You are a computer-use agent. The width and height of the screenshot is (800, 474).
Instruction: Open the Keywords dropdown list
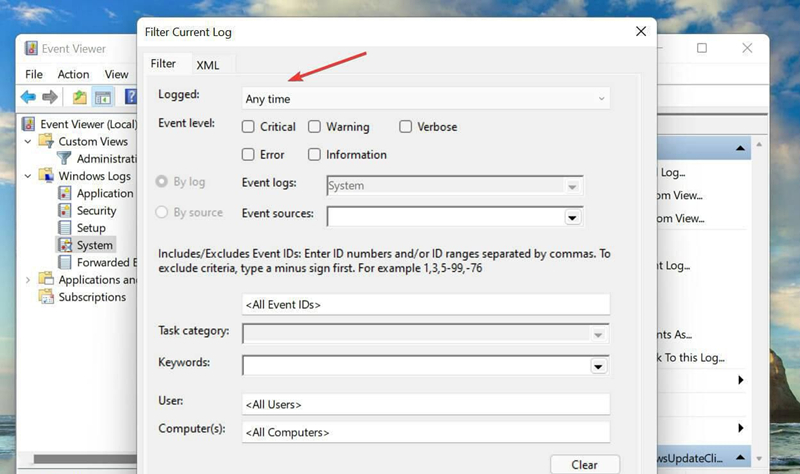(598, 367)
